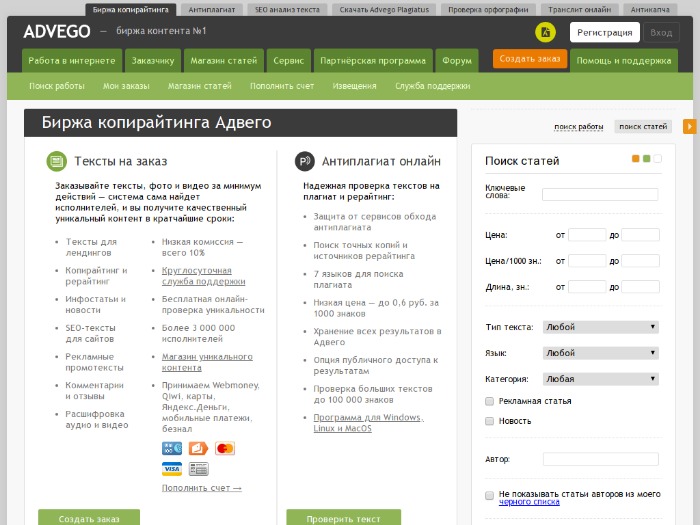Click the MasterCard payment icon
This screenshot has width=700, height=525.
click(x=225, y=448)
